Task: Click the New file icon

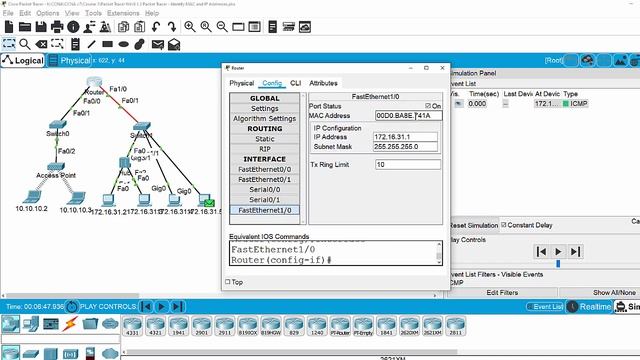Action: pyautogui.click(x=9, y=27)
